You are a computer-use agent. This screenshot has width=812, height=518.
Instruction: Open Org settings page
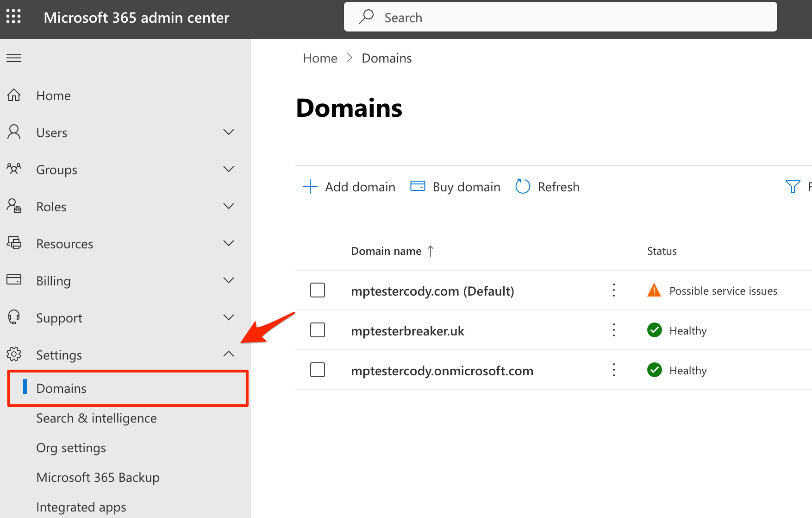coord(71,448)
